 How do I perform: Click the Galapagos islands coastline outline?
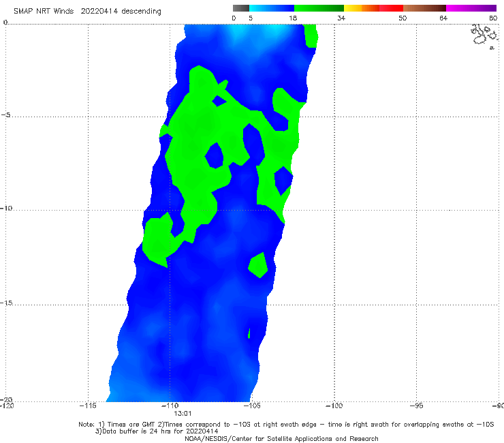484,35
